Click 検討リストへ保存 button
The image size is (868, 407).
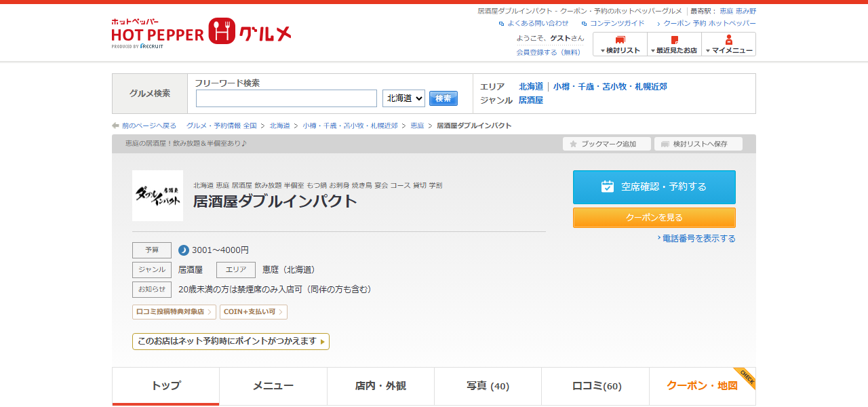tap(698, 144)
